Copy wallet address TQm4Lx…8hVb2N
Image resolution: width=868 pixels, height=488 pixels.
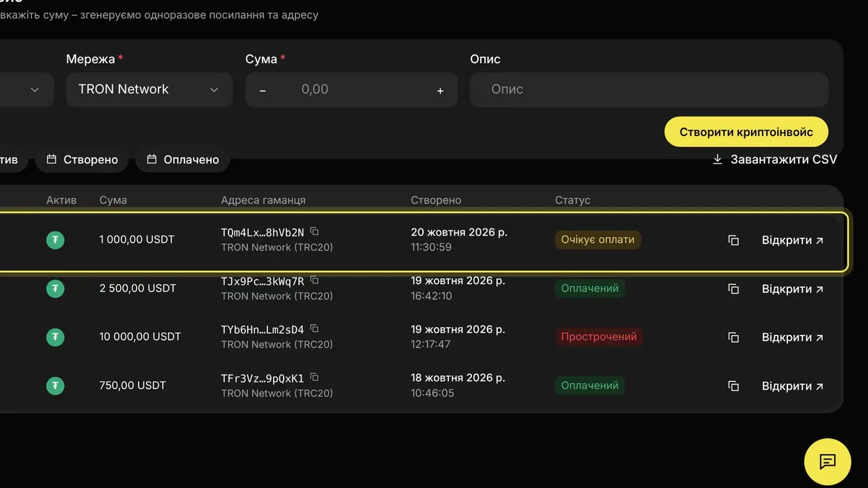[x=315, y=232]
